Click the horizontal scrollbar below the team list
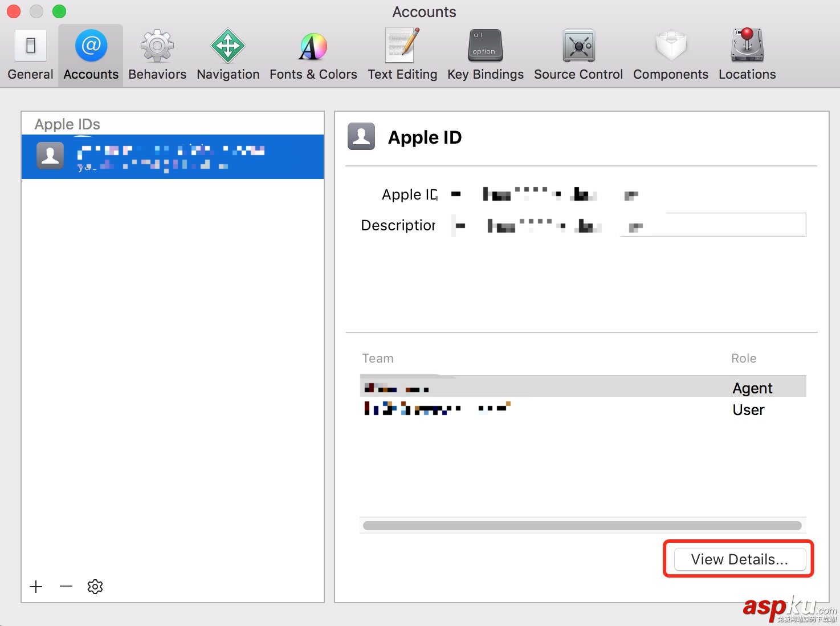840x626 pixels. pyautogui.click(x=581, y=525)
